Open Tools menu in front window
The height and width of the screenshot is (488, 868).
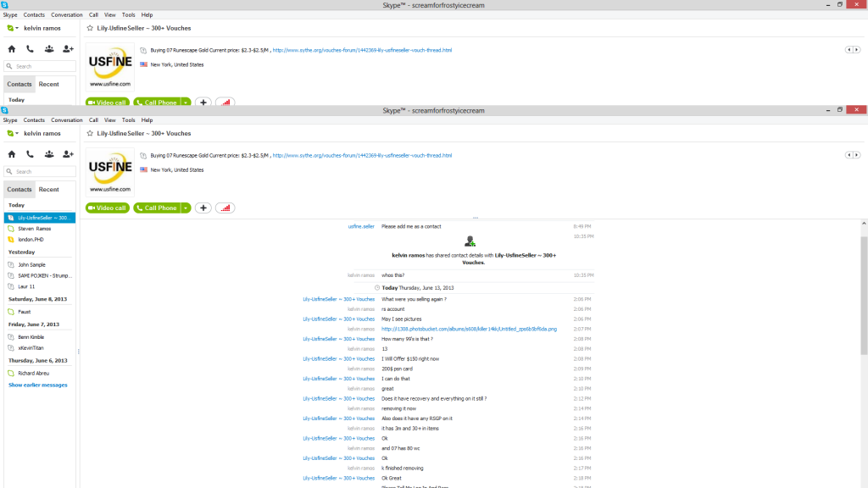[x=129, y=120]
